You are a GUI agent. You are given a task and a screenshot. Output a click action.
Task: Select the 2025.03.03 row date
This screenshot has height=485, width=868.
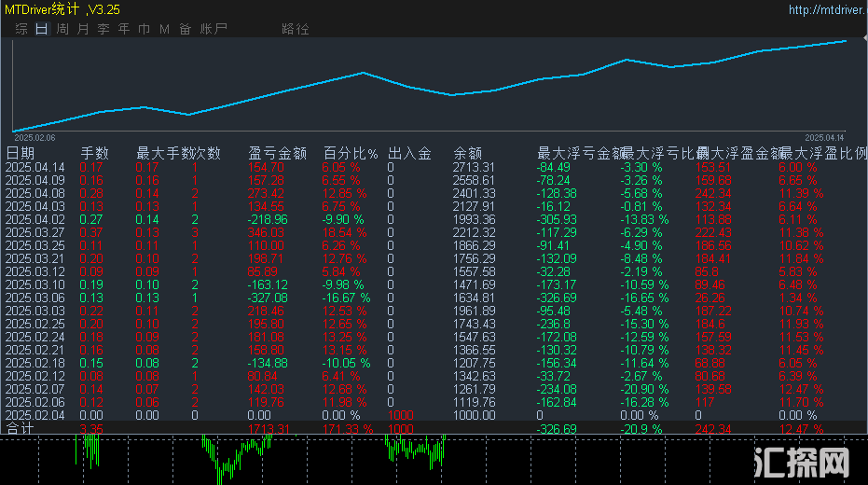(x=34, y=311)
